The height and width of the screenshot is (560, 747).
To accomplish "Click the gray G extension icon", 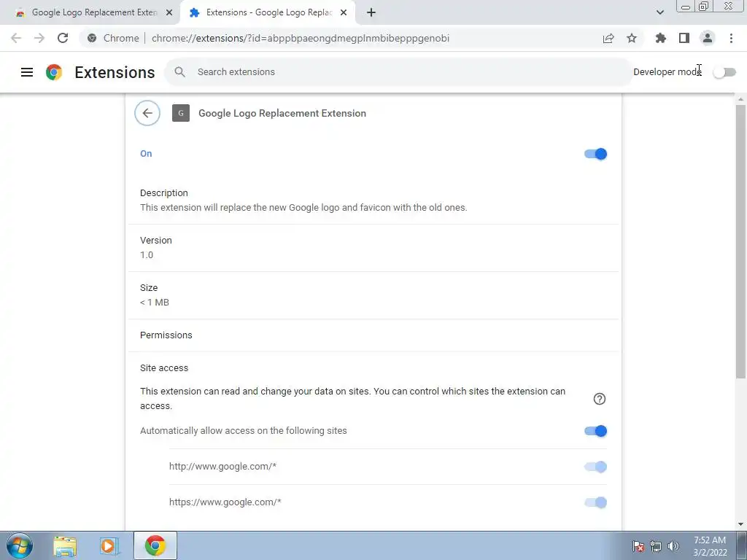I will click(181, 113).
